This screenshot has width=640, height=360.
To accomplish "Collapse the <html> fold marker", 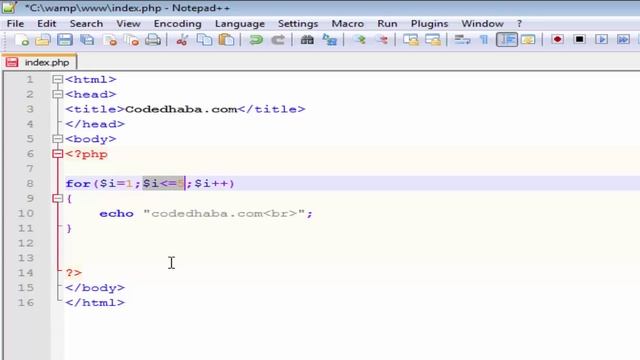I will tap(58, 80).
